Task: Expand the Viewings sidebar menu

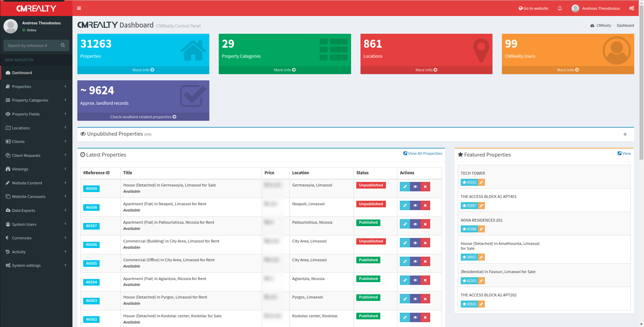Action: click(x=36, y=169)
